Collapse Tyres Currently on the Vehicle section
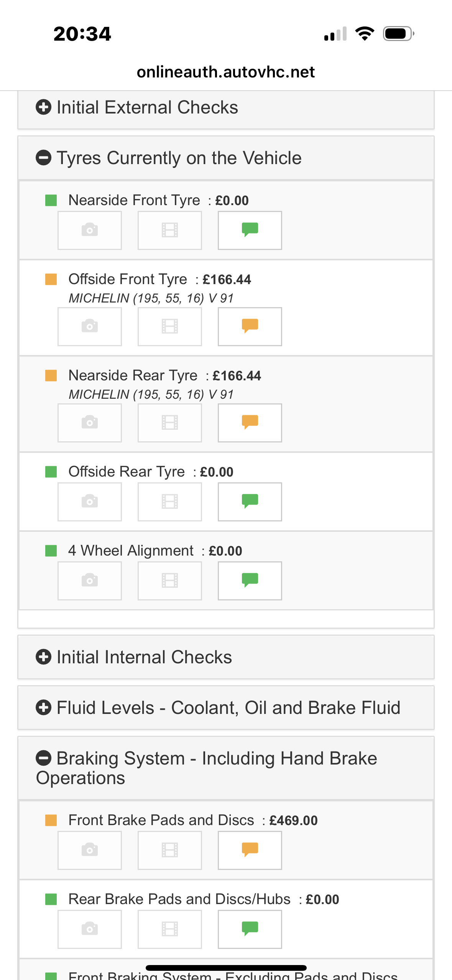The height and width of the screenshot is (980, 452). pos(43,158)
